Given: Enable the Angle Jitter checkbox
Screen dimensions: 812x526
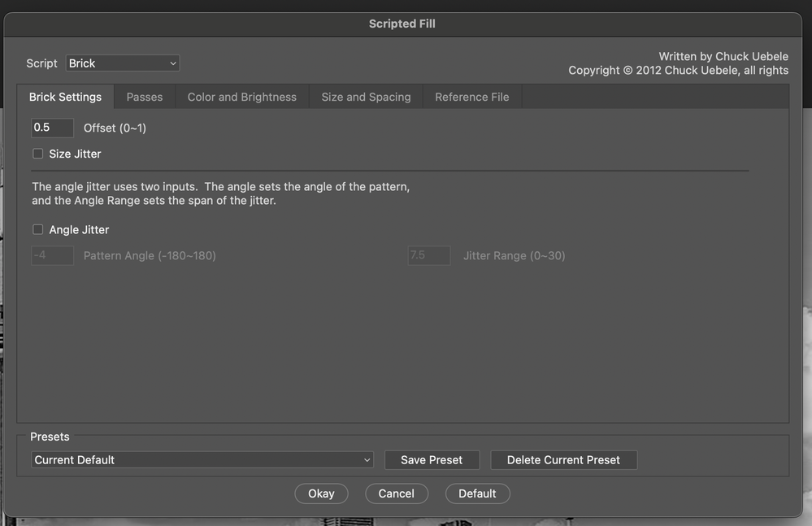Looking at the screenshot, I should pos(37,228).
